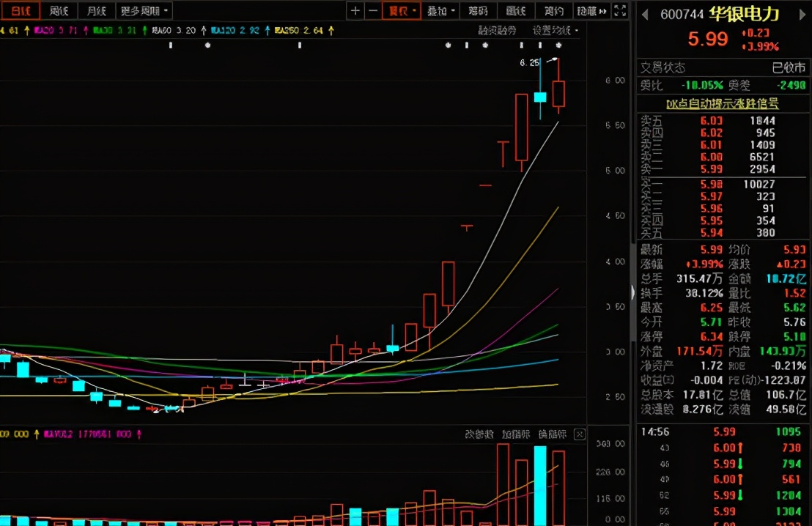The width and height of the screenshot is (812, 526).
Task: Click the tick trade with volume 561
Action: [722, 479]
